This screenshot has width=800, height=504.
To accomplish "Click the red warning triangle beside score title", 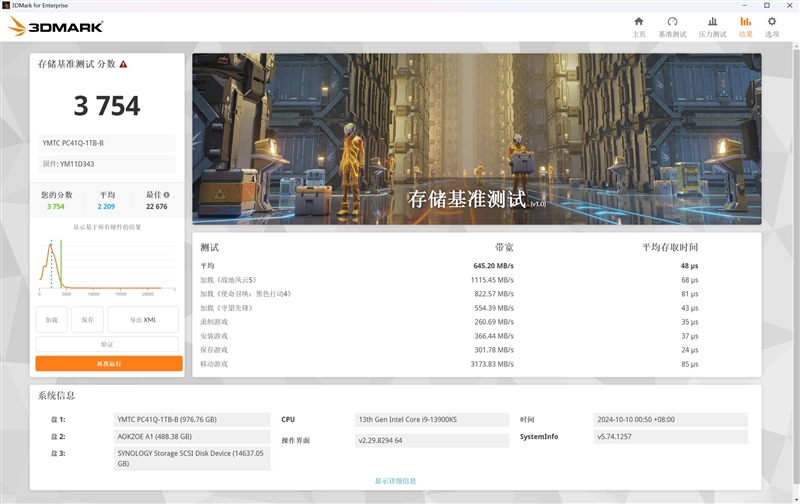I will (x=123, y=64).
